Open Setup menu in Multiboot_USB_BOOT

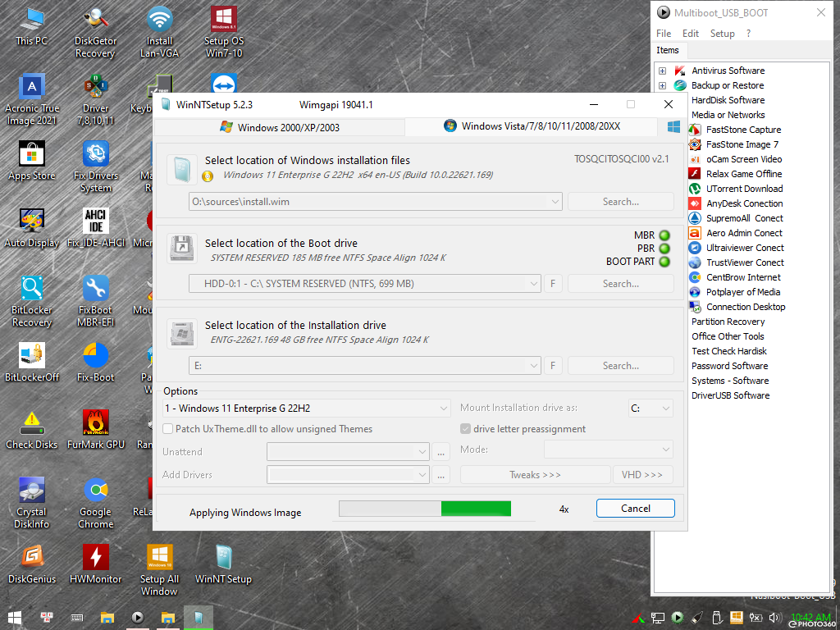pos(722,33)
